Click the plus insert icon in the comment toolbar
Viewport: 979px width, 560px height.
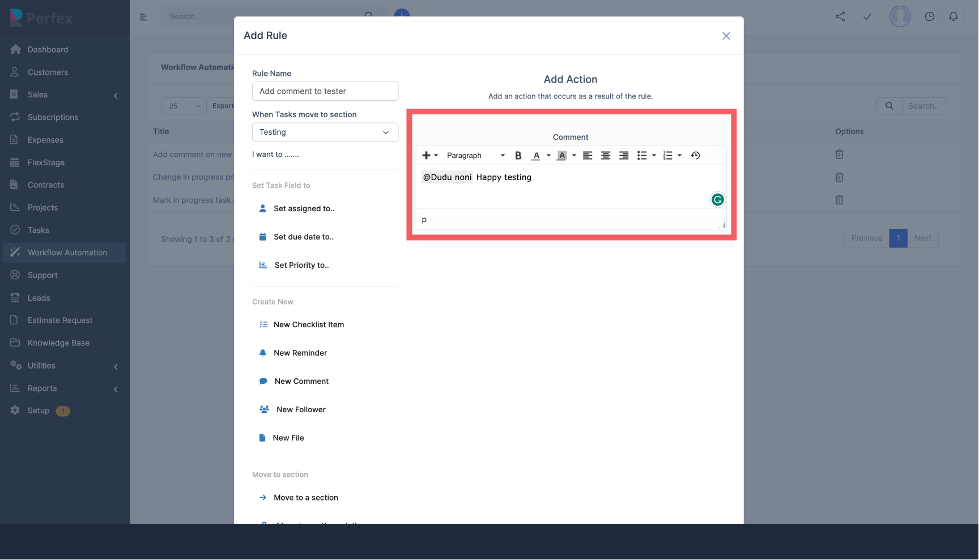pos(427,155)
